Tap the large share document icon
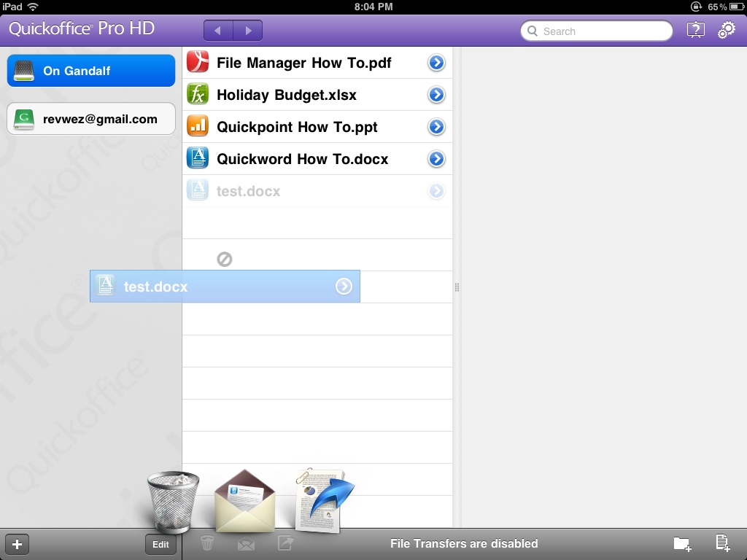Screen dimensions: 747x560 (323, 499)
